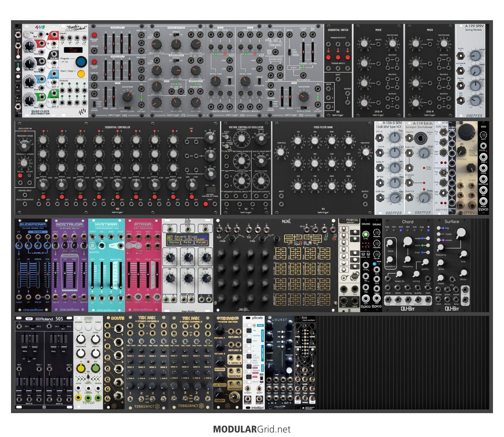Toggle Phase Shifter Effect Off/On switch
The height and width of the screenshot is (437, 504).
176,35
